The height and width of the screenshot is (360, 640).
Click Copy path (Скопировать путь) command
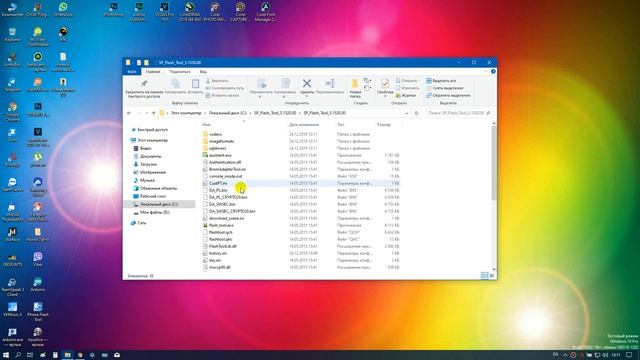[224, 88]
